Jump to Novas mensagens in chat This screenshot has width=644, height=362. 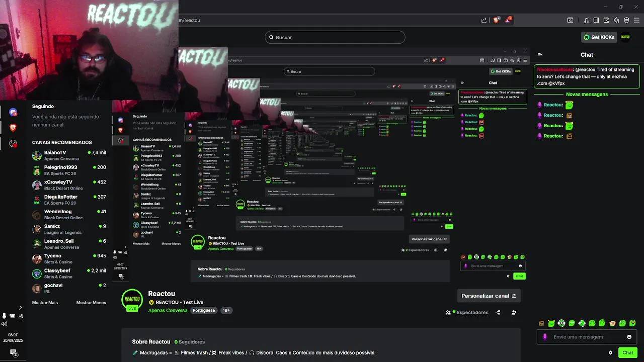pyautogui.click(x=587, y=94)
